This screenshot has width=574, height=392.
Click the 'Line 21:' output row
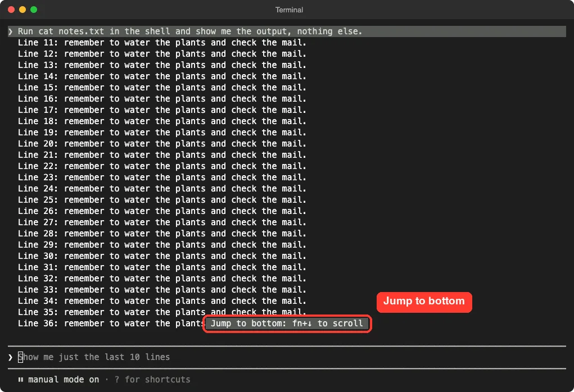tap(162, 155)
